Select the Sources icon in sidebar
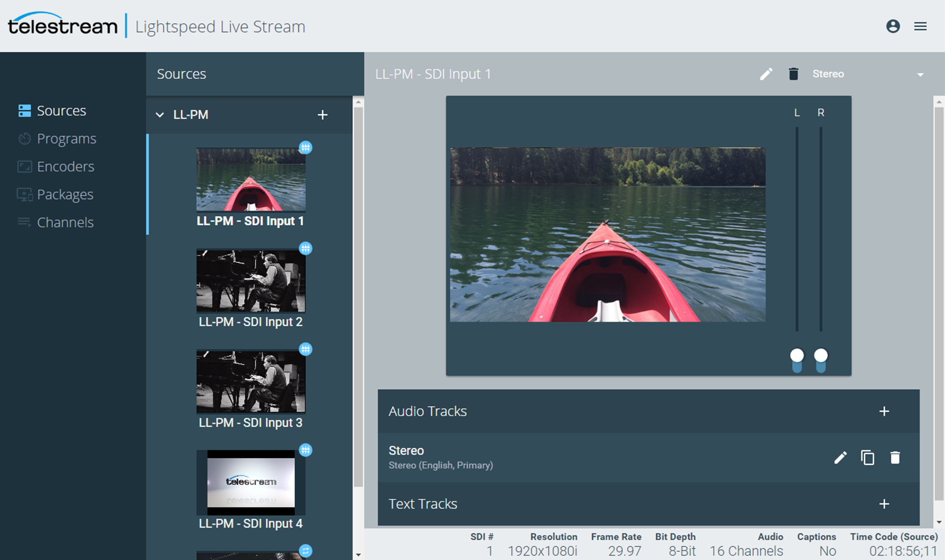 click(x=24, y=111)
